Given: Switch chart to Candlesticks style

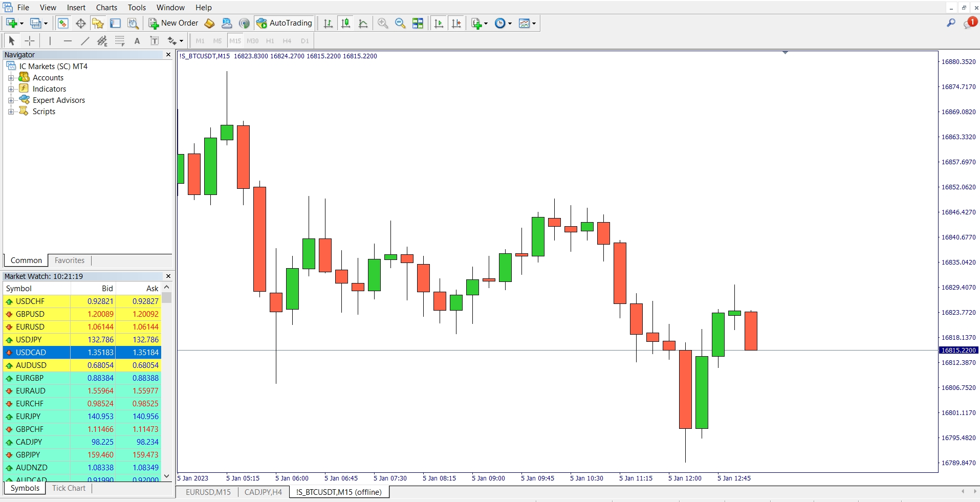Looking at the screenshot, I should [x=345, y=23].
